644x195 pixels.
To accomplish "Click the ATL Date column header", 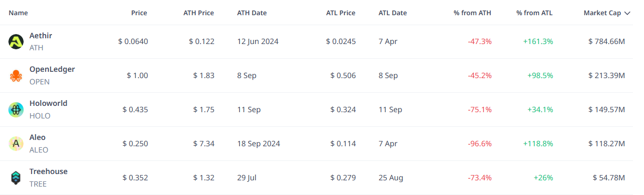I will coord(393,13).
